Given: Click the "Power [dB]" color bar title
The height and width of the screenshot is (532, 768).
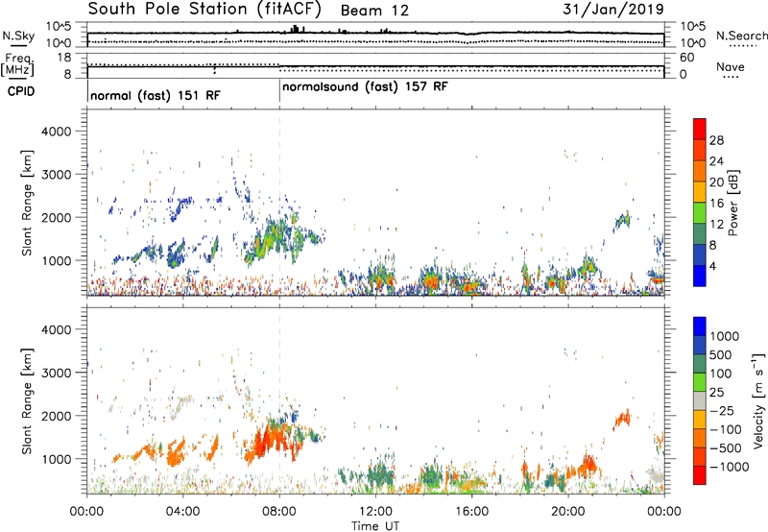Looking at the screenshot, I should click(732, 203).
